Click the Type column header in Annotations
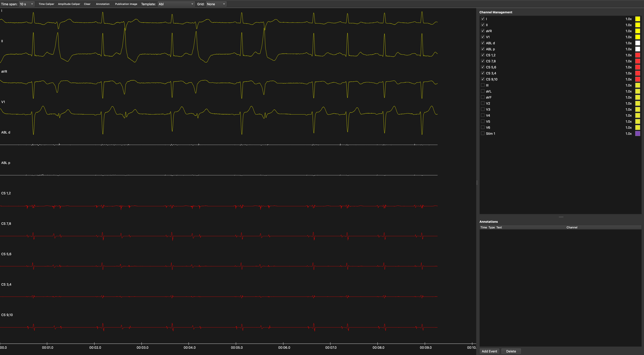 tap(492, 227)
